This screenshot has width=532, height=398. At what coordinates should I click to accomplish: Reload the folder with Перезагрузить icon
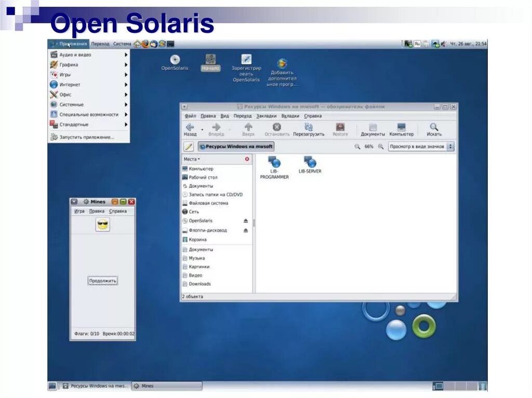(309, 127)
